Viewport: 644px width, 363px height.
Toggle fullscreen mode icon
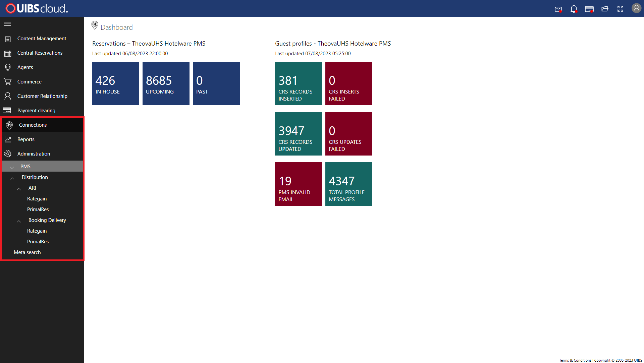[621, 9]
